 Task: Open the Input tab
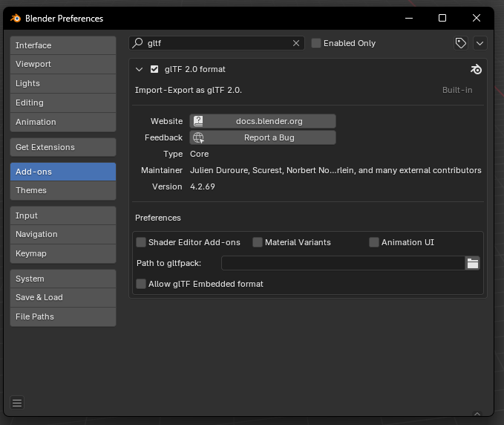tap(63, 215)
